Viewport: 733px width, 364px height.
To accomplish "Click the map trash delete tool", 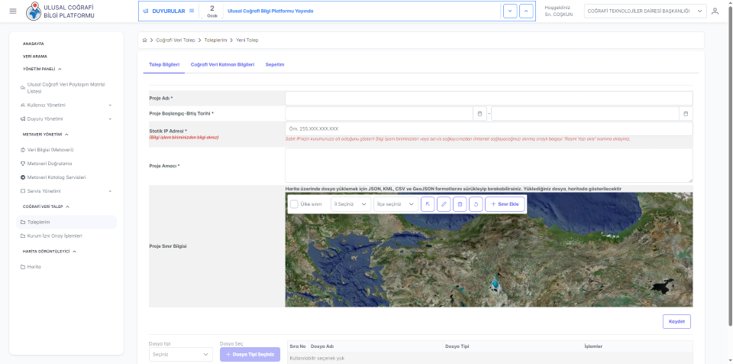I will tap(460, 204).
